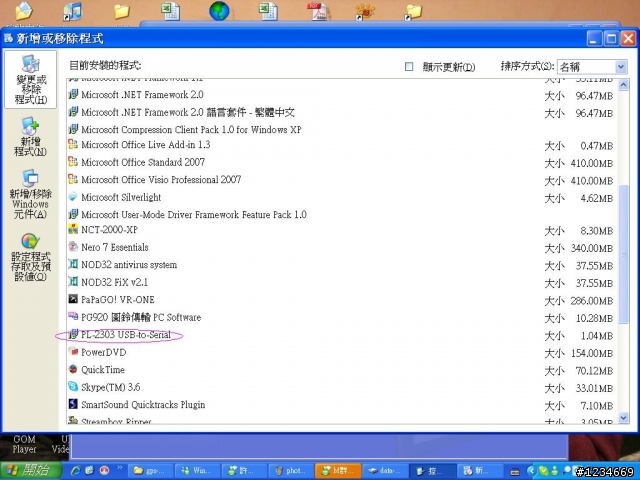The height and width of the screenshot is (480, 640).
Task: Click the NCT-2000-XP program icon
Action: coord(73,229)
